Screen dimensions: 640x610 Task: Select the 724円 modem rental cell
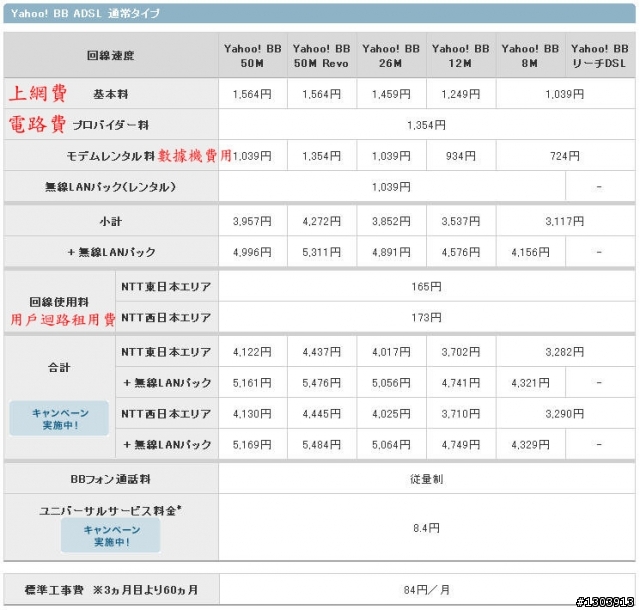pyautogui.click(x=565, y=156)
